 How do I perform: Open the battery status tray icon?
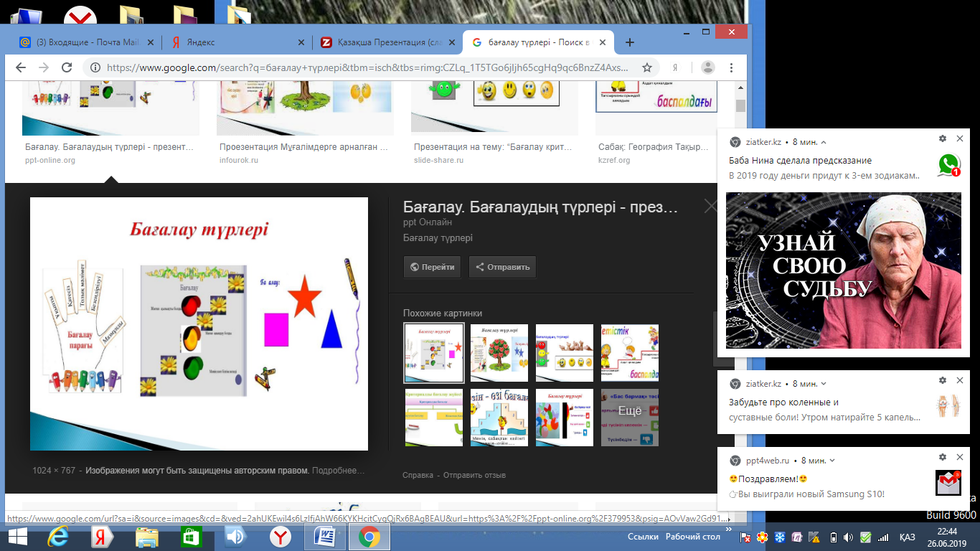click(833, 537)
